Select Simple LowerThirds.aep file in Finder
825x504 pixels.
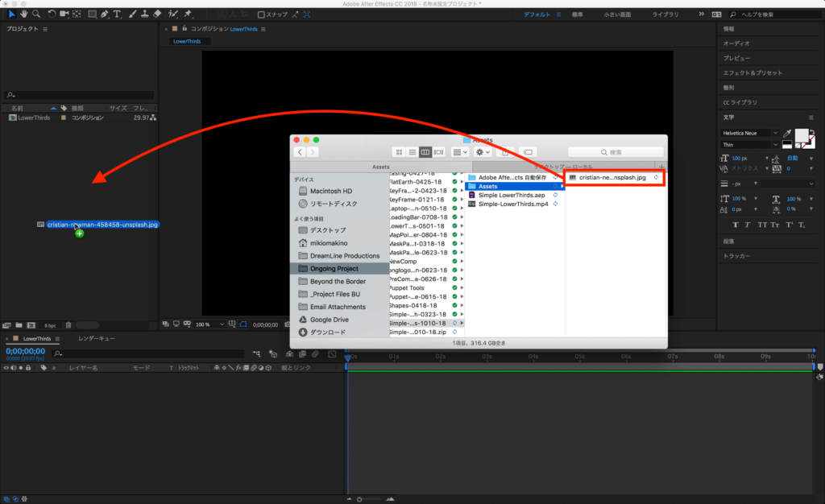tap(512, 195)
